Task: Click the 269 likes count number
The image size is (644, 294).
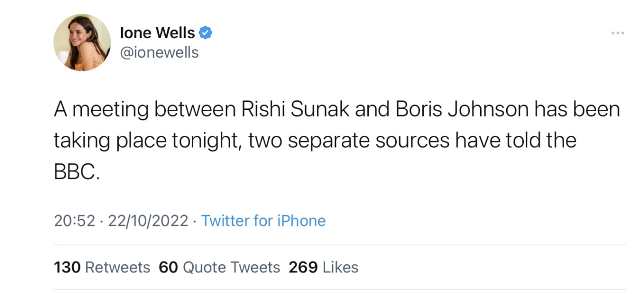Action: coord(303,267)
